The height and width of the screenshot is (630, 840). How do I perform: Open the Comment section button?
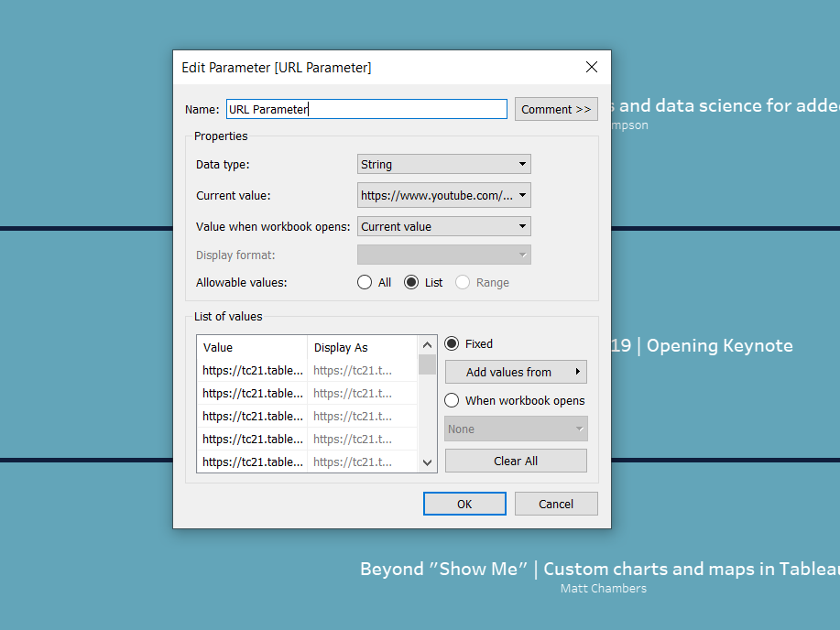(556, 109)
